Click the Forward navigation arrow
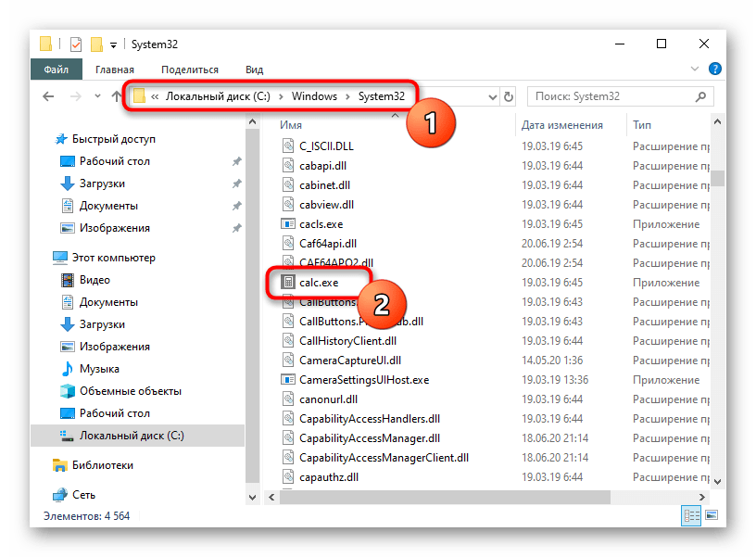Screen dimensions: 756x557 click(x=76, y=96)
